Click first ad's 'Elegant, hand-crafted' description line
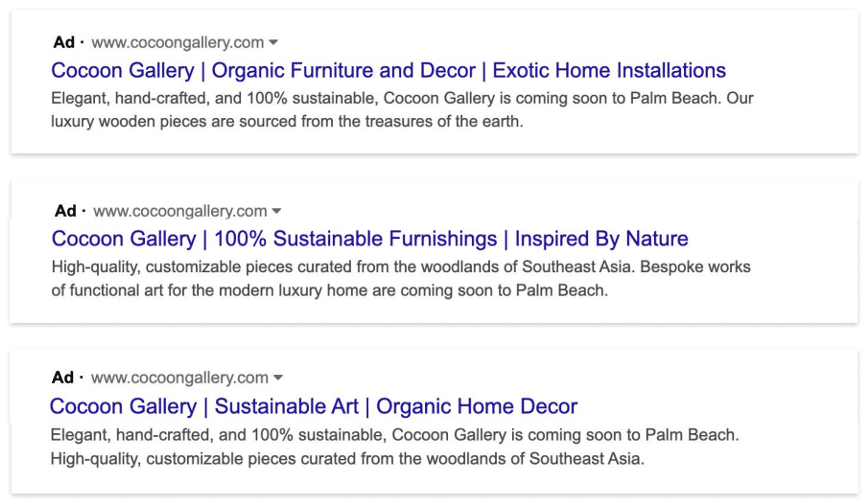This screenshot has width=866, height=504. click(x=402, y=98)
